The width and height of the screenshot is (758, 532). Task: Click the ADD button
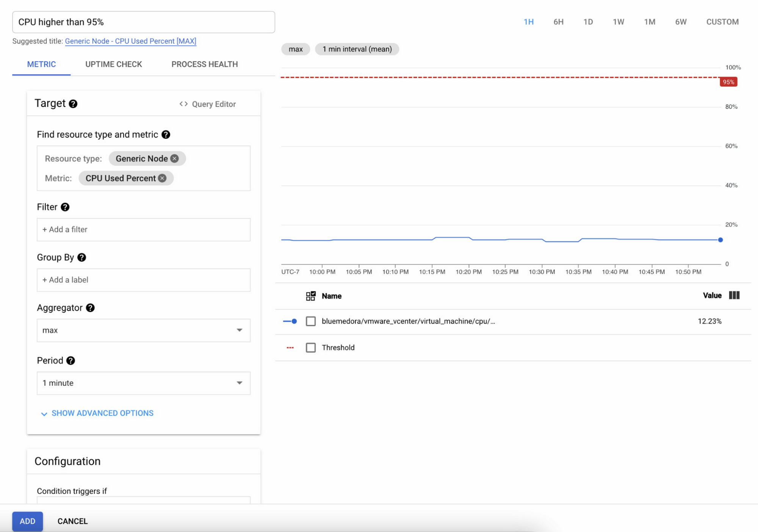pos(27,521)
